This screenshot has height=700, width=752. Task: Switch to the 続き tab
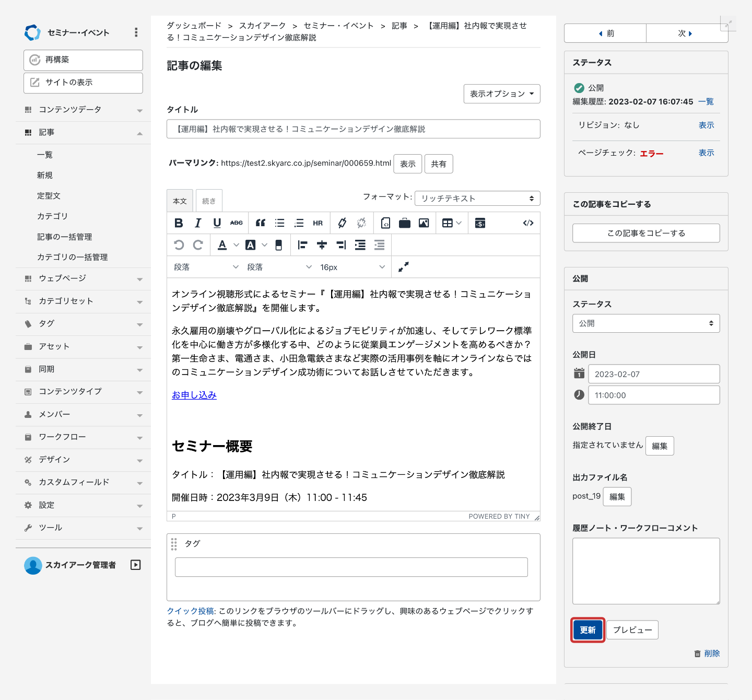tap(209, 201)
